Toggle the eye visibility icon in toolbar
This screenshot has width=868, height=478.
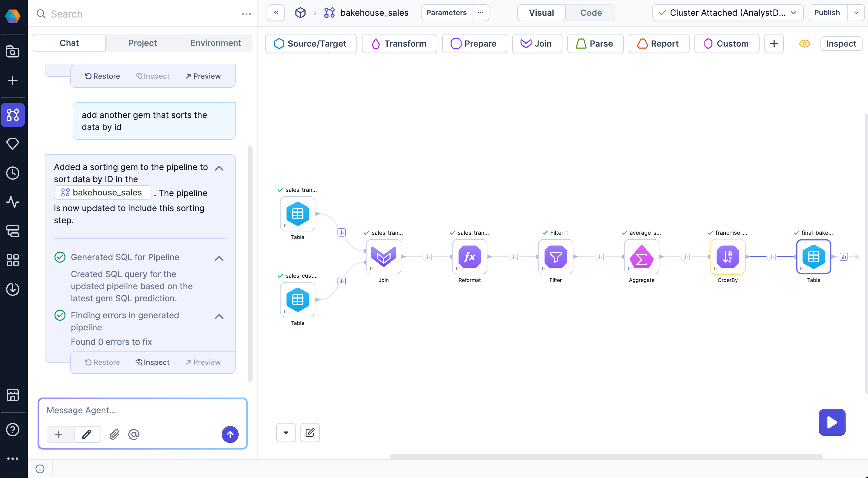point(804,44)
